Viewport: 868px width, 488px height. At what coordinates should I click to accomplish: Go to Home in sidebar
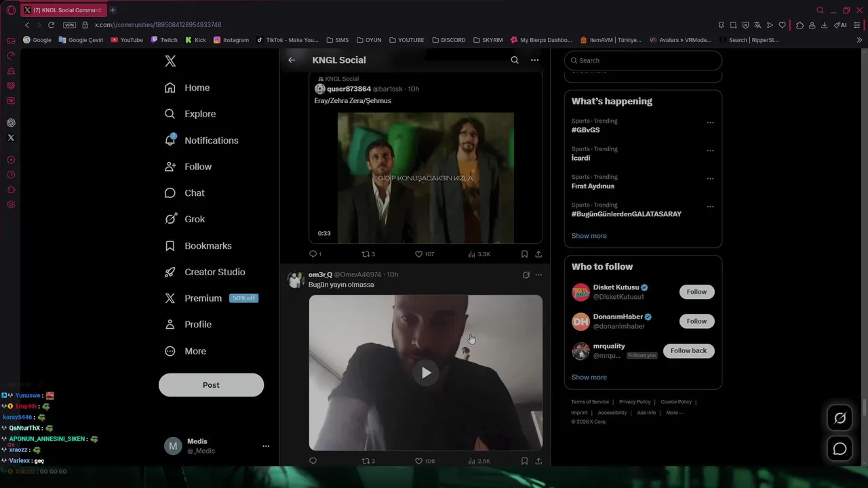[188, 87]
